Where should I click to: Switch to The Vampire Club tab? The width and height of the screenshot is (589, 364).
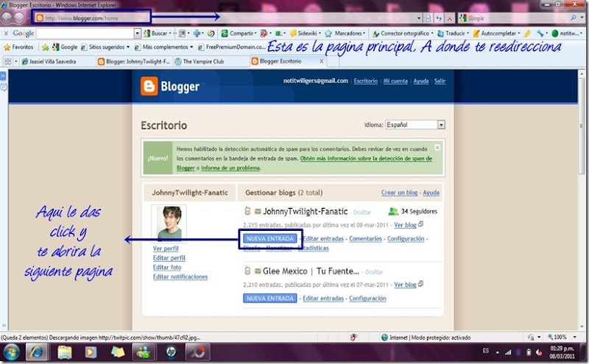211,61
